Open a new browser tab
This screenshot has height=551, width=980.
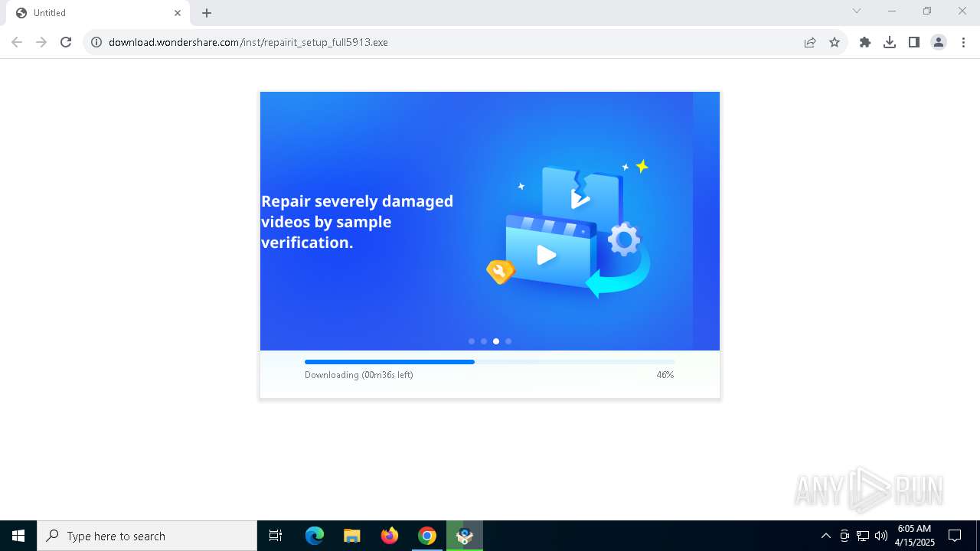[x=207, y=13]
